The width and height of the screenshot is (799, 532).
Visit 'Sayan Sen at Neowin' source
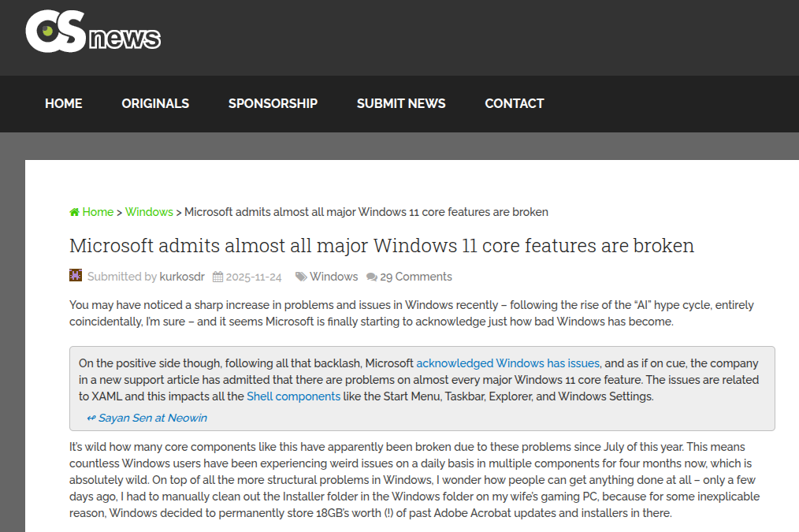pyautogui.click(x=153, y=418)
